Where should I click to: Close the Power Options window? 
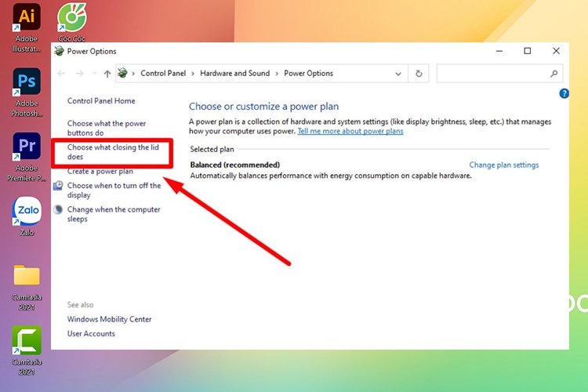[556, 51]
